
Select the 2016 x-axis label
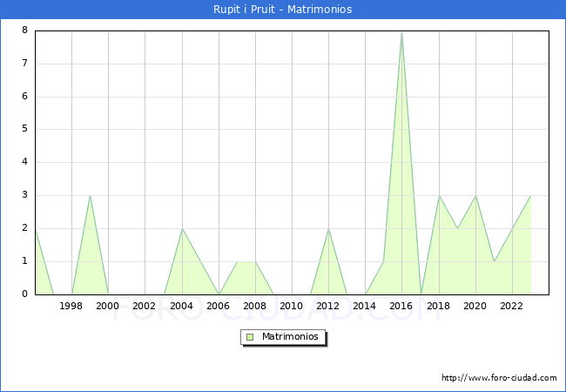point(401,306)
